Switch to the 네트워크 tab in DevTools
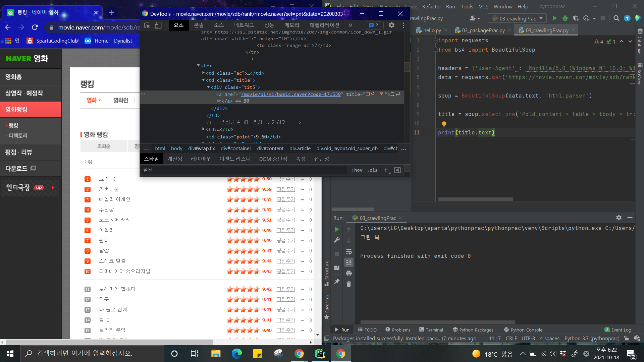 pyautogui.click(x=244, y=25)
